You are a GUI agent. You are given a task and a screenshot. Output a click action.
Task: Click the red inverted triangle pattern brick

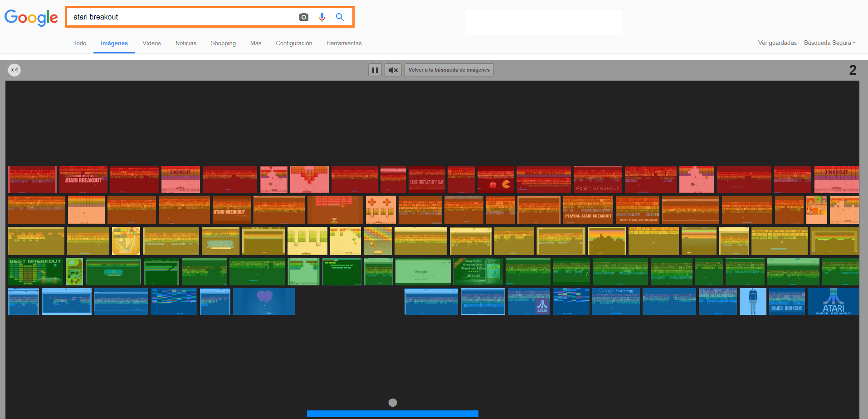pos(309,179)
